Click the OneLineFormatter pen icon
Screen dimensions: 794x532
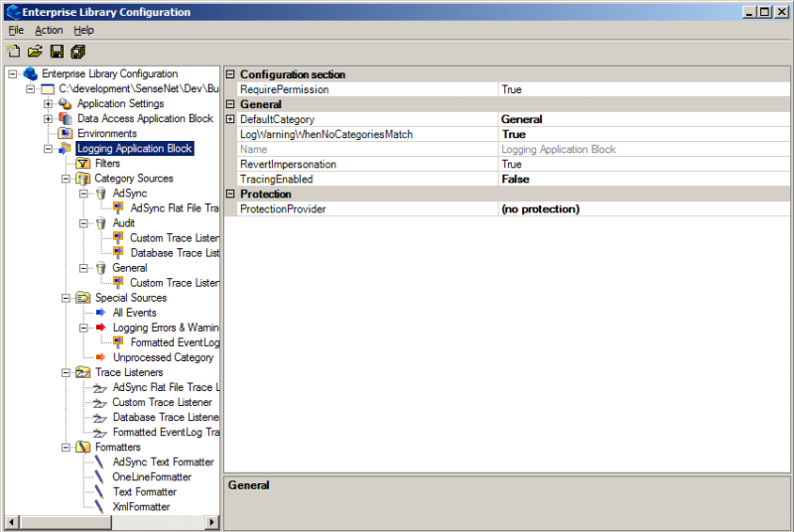pos(100,476)
